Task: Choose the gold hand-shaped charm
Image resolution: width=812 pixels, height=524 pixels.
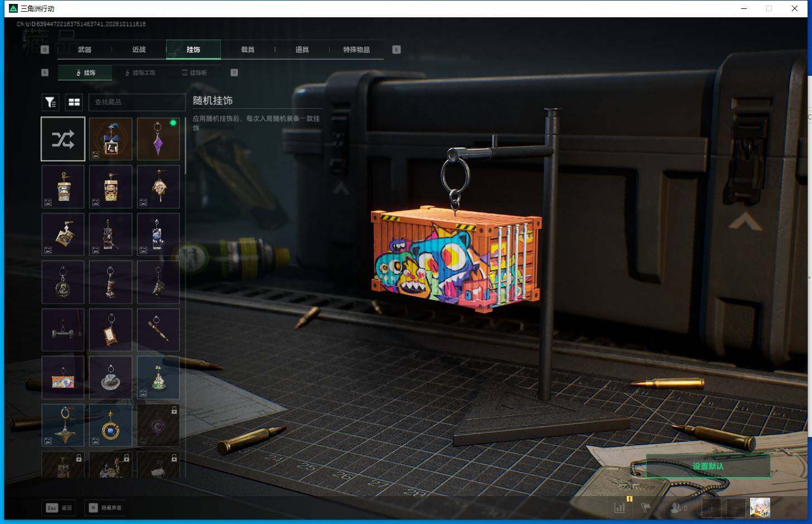Action: point(158,187)
